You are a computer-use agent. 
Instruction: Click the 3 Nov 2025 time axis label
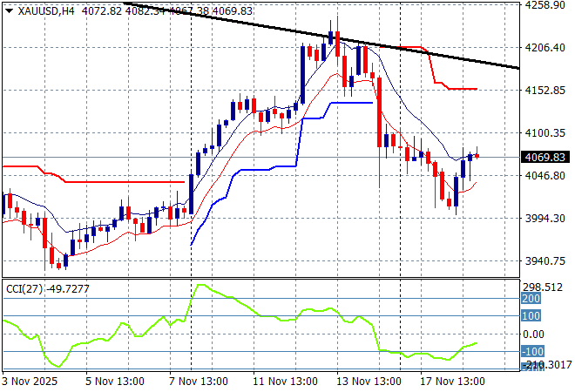[30, 382]
